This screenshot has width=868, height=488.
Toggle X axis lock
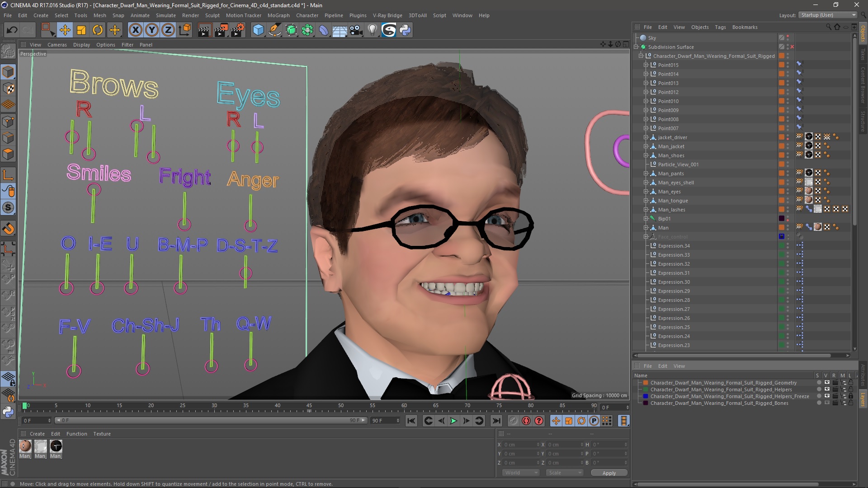point(135,30)
